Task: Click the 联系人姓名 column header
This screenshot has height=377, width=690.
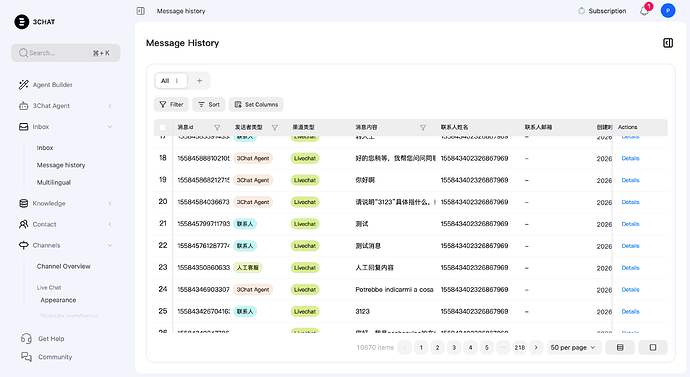Action: 455,127
